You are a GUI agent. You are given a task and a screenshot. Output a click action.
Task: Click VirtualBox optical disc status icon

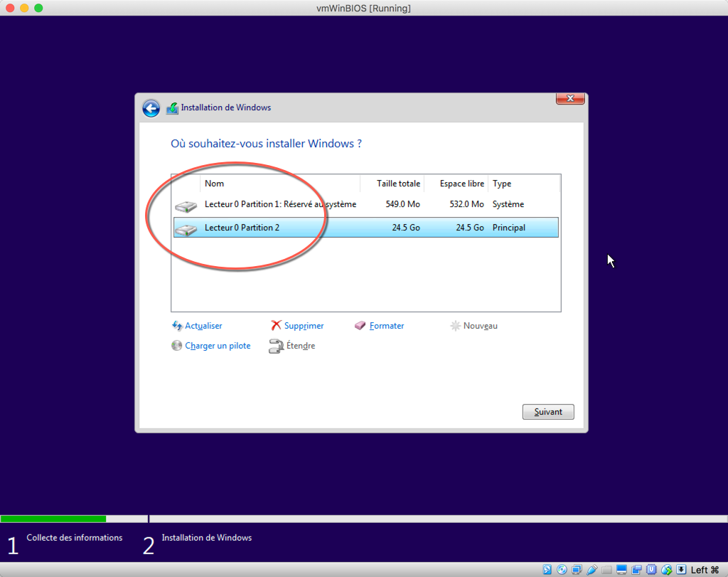coord(562,570)
